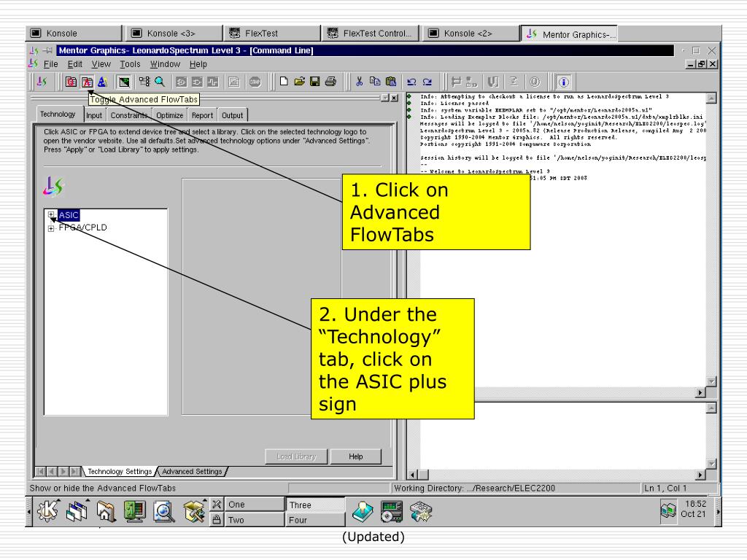Click the LeonardoSpectrum logo toolbar icon
The image size is (747, 560).
42,82
